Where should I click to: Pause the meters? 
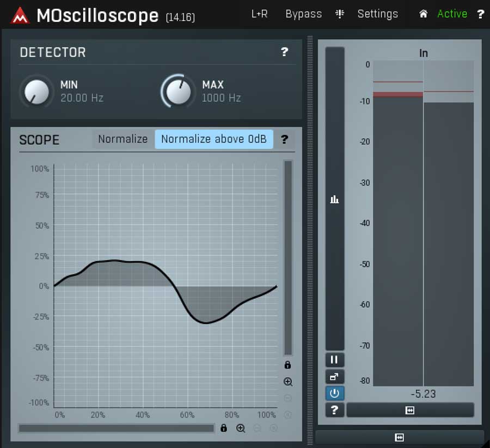334,360
